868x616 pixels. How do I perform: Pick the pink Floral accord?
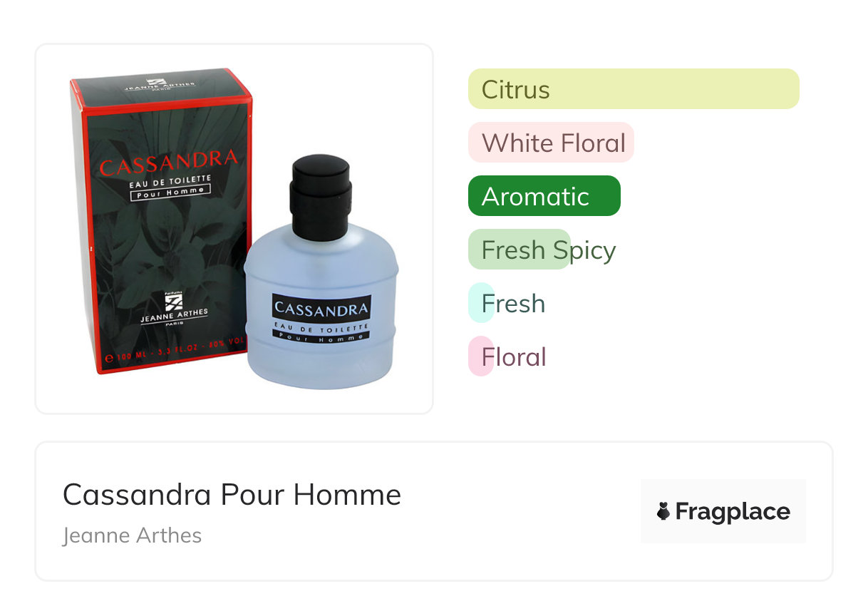pos(507,356)
